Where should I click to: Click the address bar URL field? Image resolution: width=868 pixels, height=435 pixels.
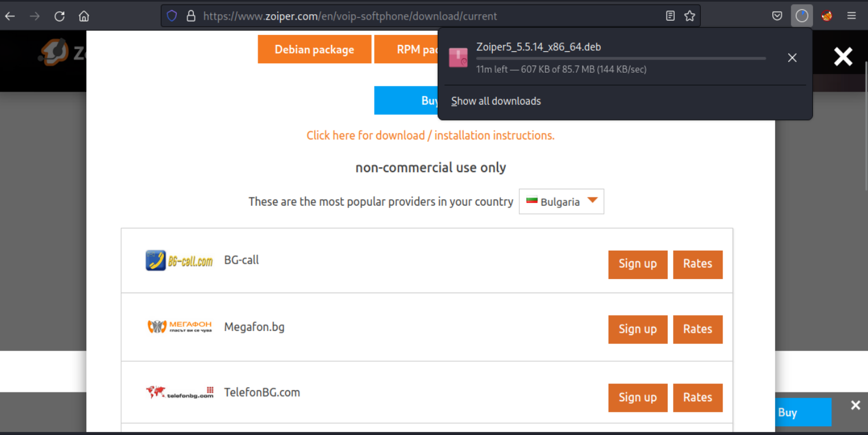pyautogui.click(x=414, y=16)
